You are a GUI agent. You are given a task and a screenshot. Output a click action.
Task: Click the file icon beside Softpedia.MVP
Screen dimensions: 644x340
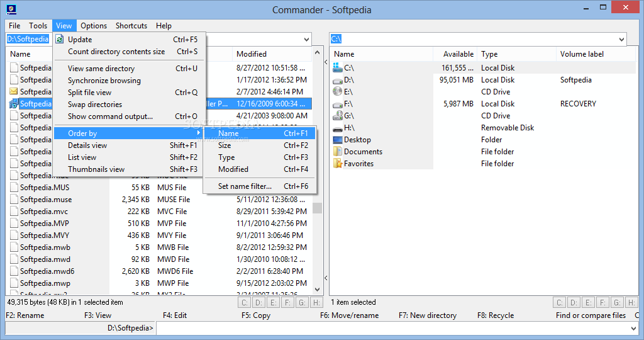(14, 224)
